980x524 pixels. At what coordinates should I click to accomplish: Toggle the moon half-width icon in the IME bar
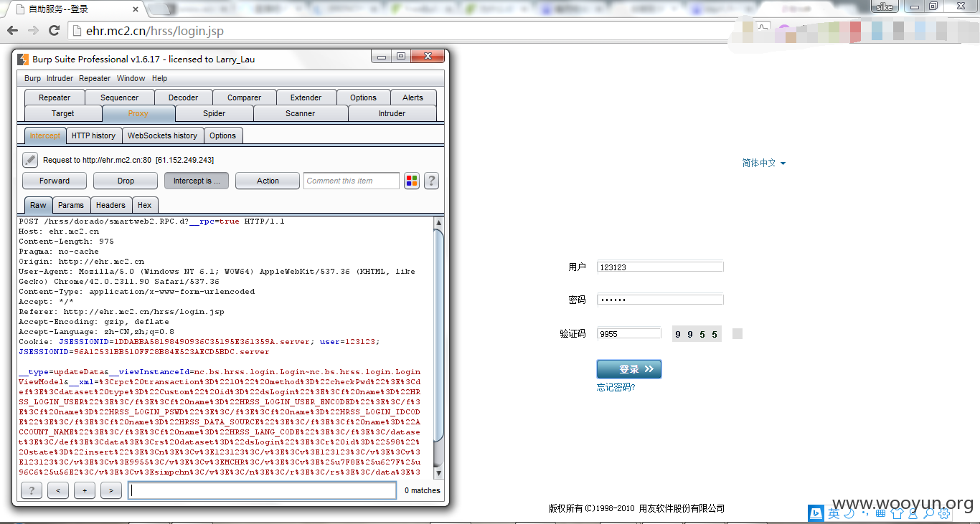click(x=849, y=513)
